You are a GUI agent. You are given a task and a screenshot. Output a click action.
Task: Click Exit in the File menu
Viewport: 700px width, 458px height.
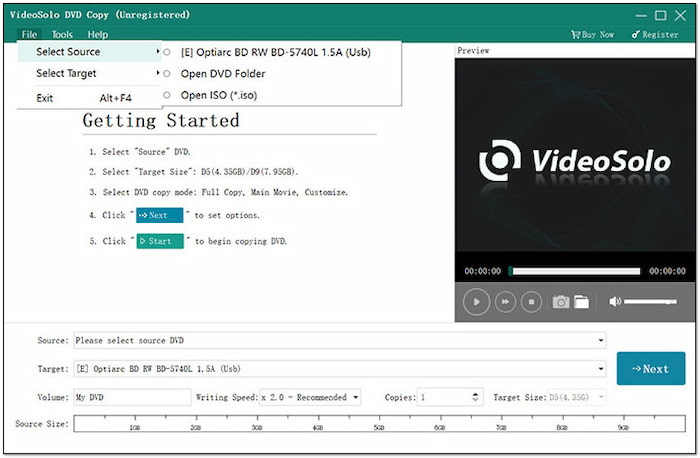pyautogui.click(x=45, y=98)
